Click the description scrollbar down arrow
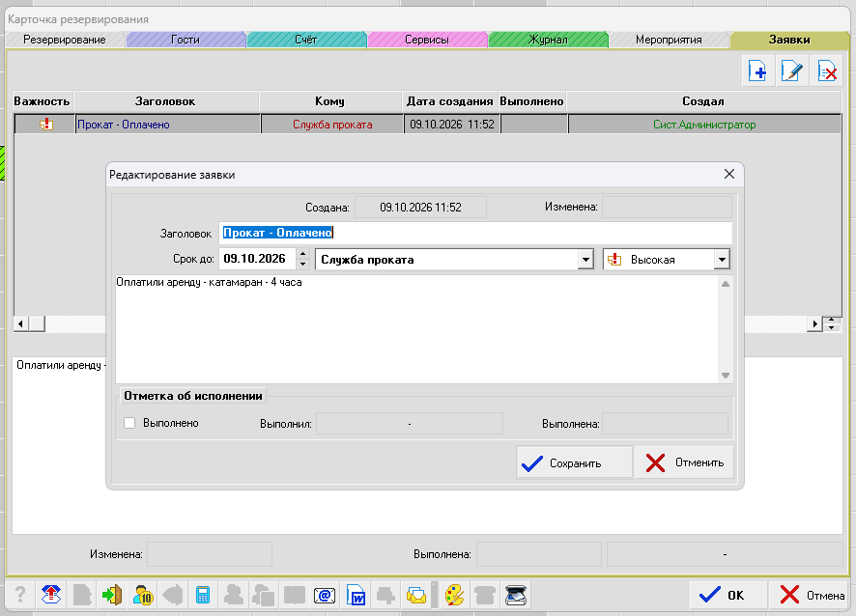This screenshot has width=856, height=616. pos(726,376)
